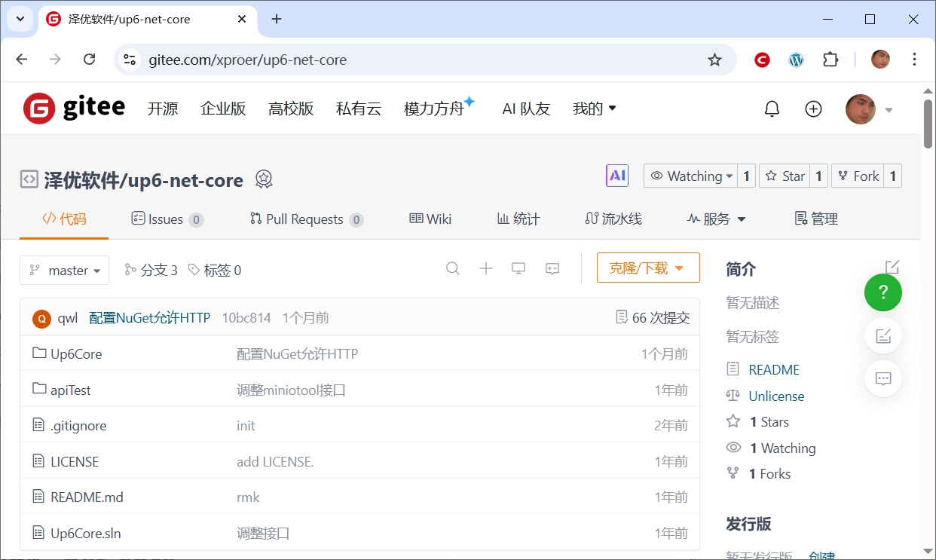936x560 pixels.
Task: Click the browser address bar
Action: (x=422, y=60)
